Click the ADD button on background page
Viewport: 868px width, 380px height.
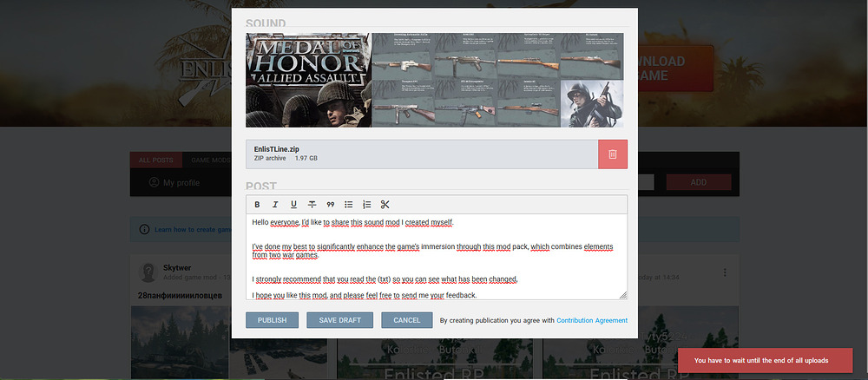click(699, 182)
